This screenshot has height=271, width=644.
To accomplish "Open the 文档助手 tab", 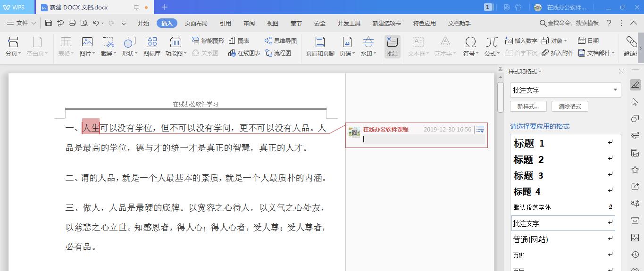I will 460,23.
